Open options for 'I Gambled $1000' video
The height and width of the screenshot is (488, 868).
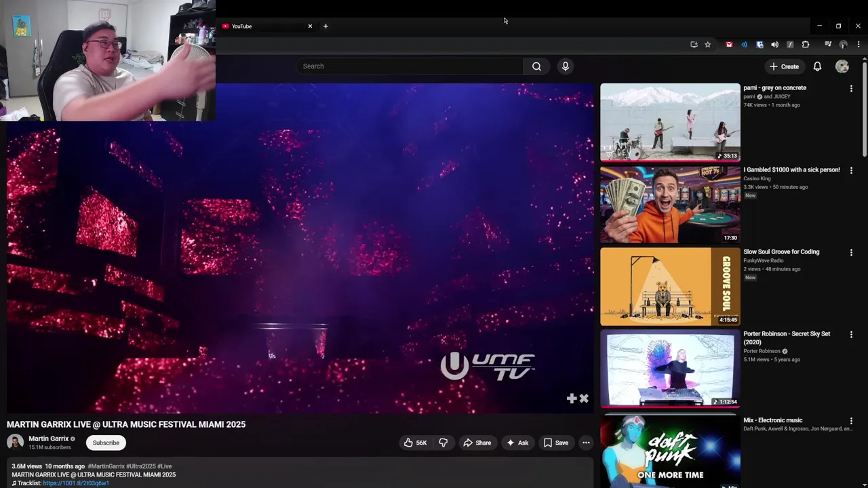tap(851, 170)
